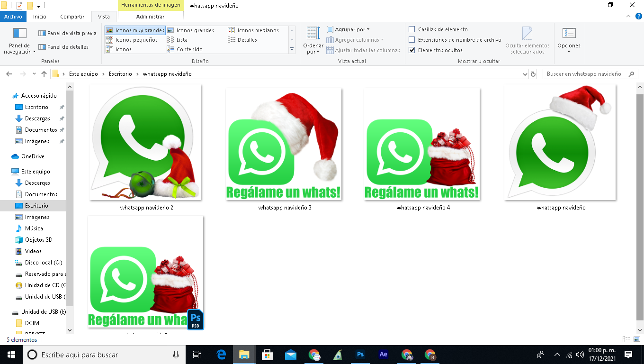Toggle Panel de vista previa
Viewport: 644px width, 364px height.
click(67, 33)
